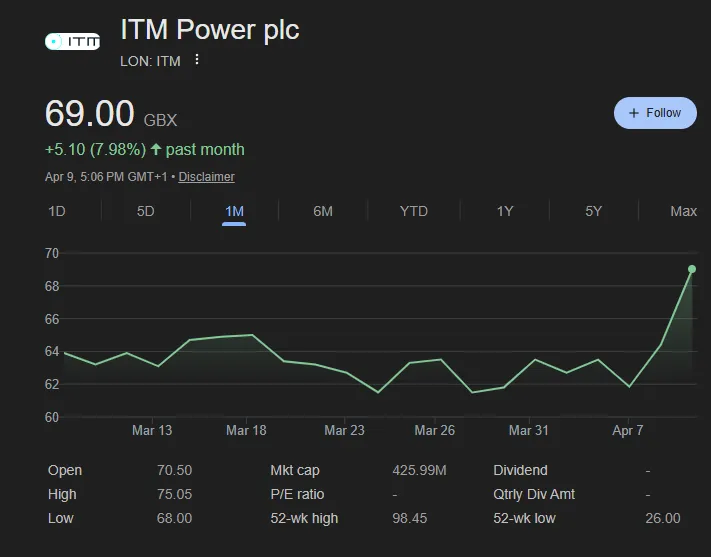The width and height of the screenshot is (711, 557).
Task: Open the three-dot more options menu
Action: point(197,59)
